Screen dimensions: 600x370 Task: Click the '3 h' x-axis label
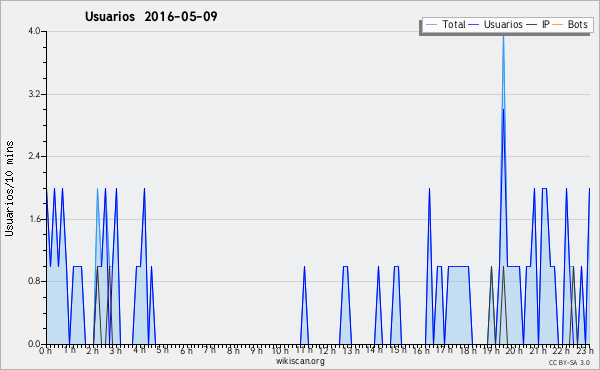tap(116, 351)
